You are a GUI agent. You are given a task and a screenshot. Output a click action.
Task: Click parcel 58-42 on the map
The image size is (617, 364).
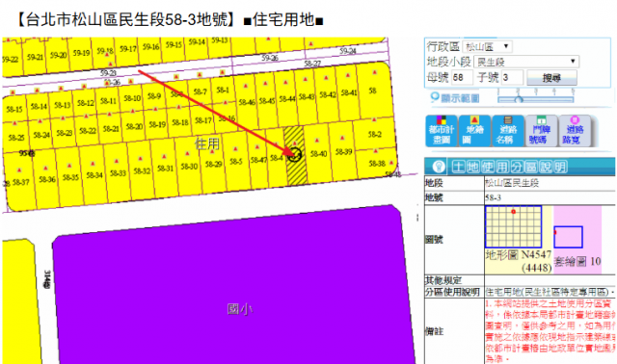tap(328, 94)
